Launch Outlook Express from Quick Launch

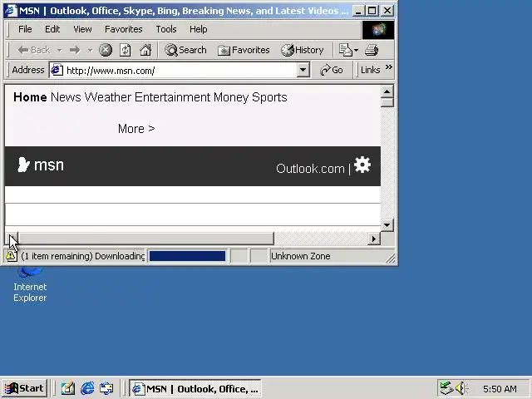tap(106, 388)
